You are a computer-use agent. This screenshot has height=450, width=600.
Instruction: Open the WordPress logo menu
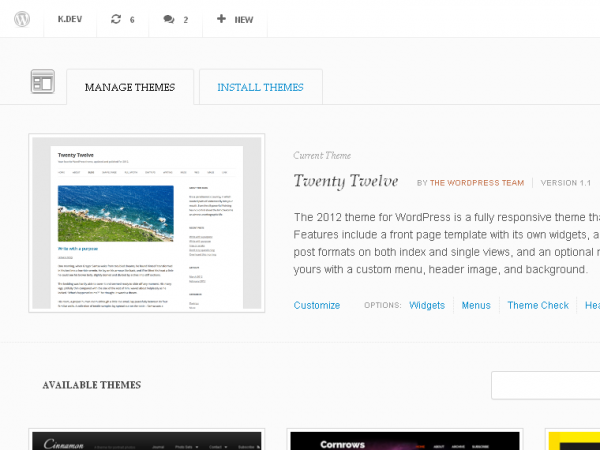22,19
